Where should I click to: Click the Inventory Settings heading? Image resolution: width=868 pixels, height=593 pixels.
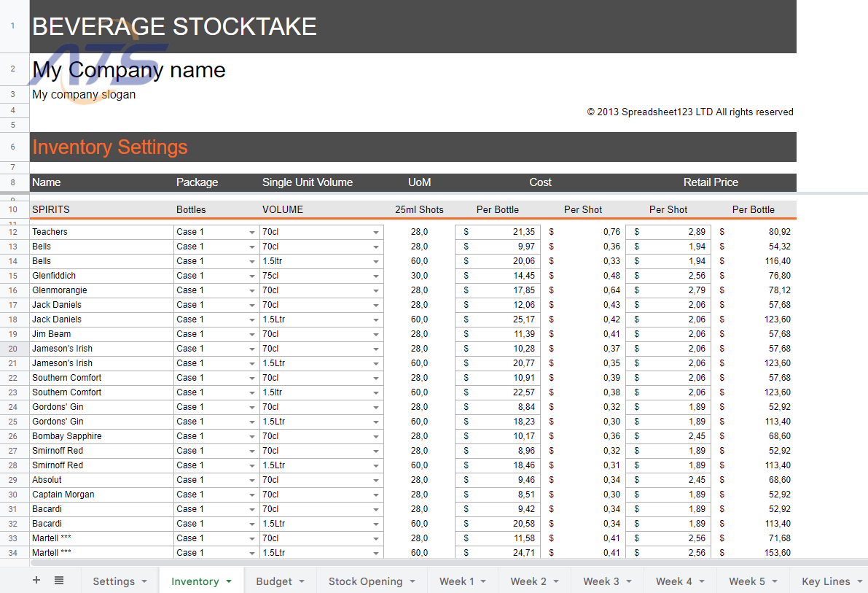point(110,147)
